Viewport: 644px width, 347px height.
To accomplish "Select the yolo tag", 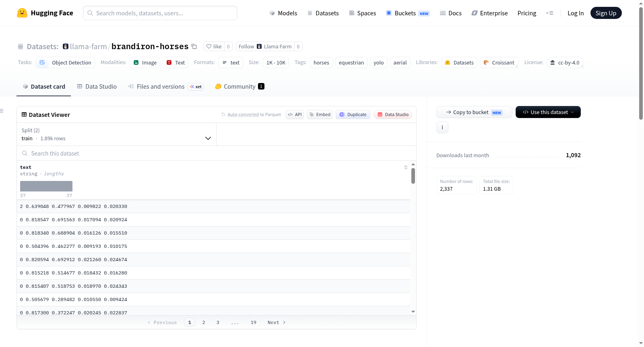I will pos(379,62).
